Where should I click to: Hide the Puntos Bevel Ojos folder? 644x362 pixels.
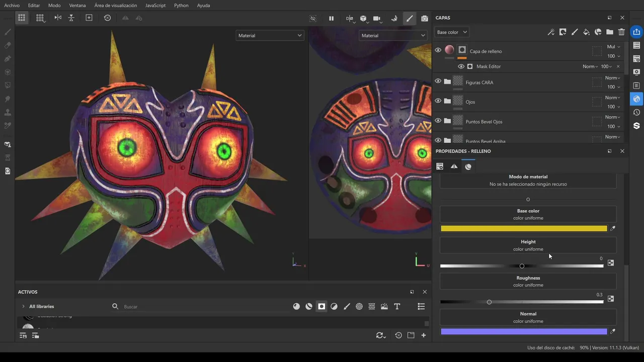pyautogui.click(x=438, y=121)
